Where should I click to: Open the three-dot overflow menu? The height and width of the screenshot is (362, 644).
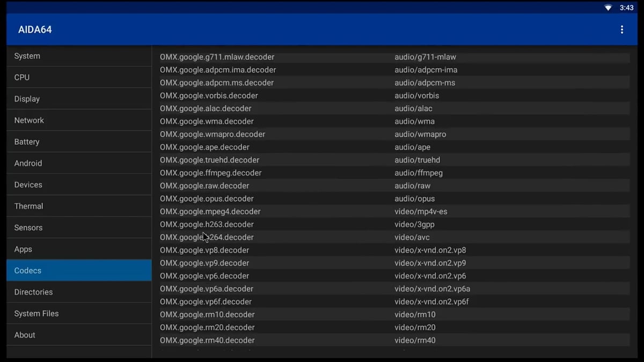[621, 29]
